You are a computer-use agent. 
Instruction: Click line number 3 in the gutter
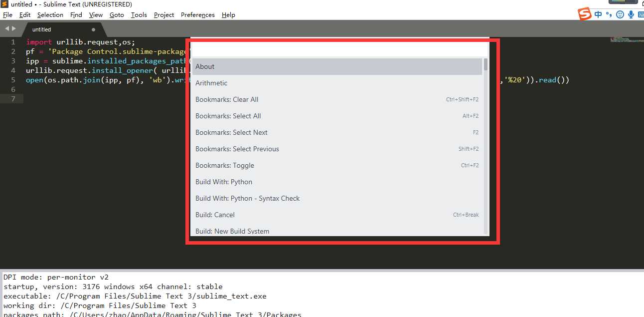click(13, 61)
